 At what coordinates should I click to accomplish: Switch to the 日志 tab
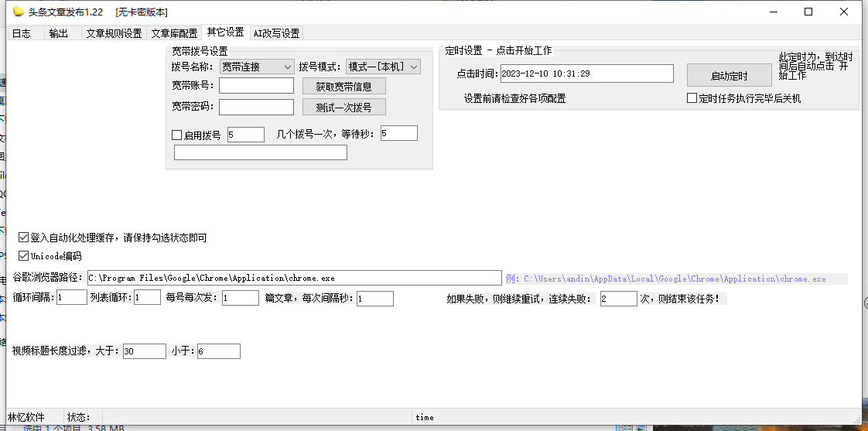coord(22,33)
